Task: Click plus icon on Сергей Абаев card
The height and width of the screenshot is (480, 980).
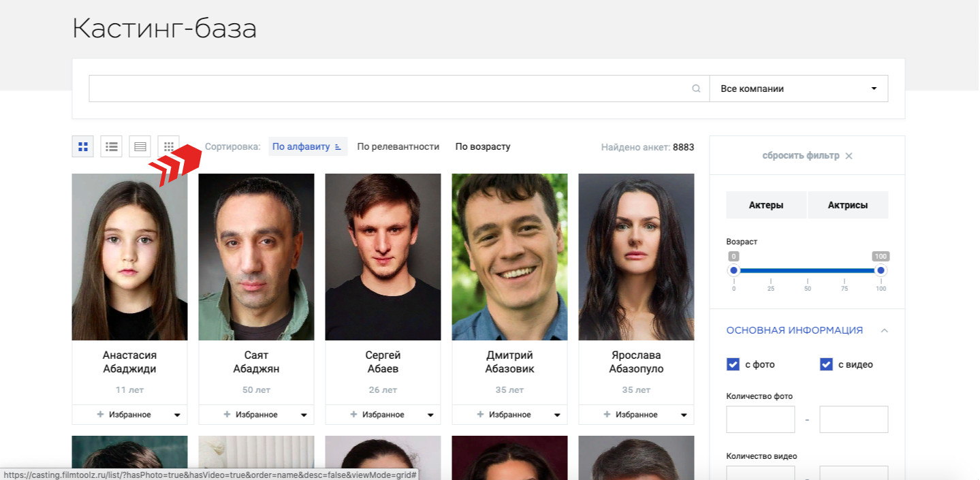Action: 353,415
